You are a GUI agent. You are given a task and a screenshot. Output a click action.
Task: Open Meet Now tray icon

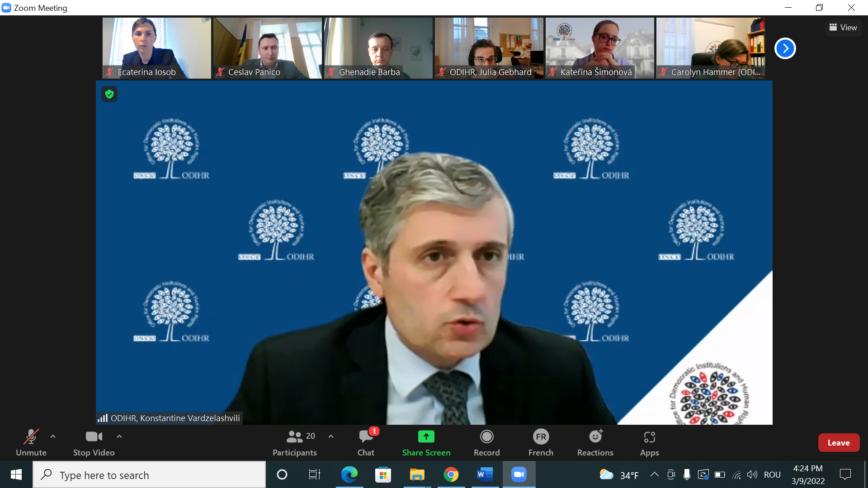click(x=671, y=474)
